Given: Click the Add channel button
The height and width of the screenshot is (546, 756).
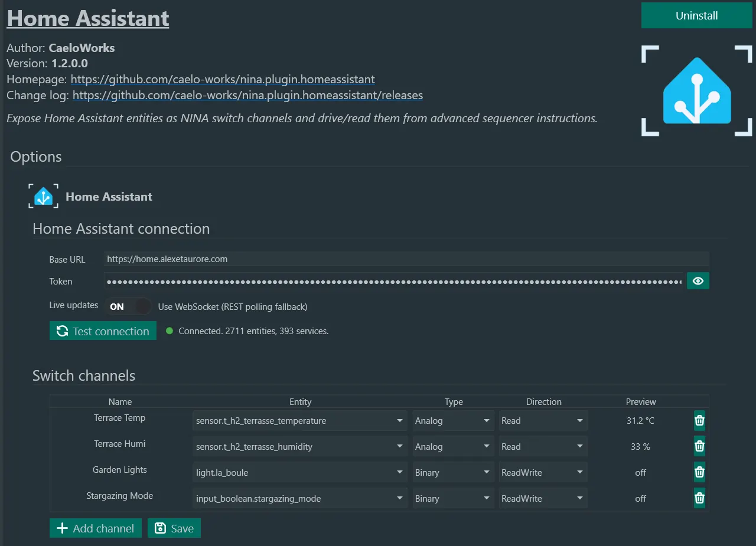Looking at the screenshot, I should click(x=96, y=528).
